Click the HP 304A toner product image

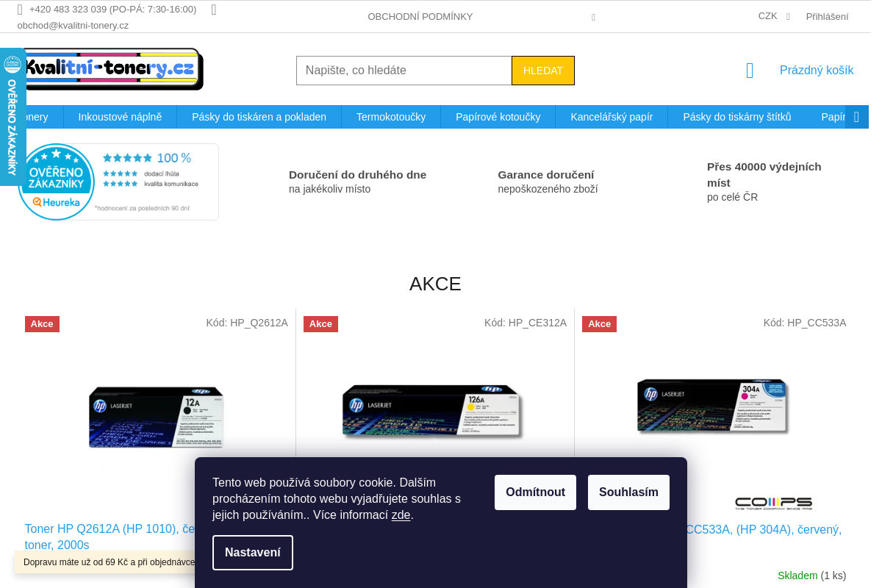point(713,406)
